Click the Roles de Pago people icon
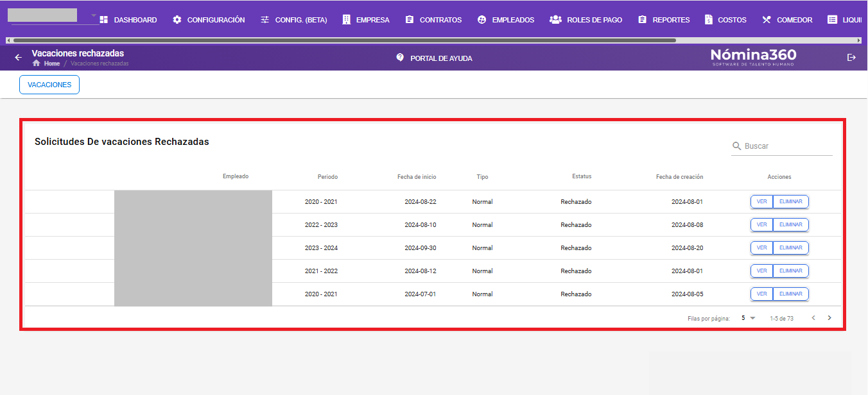868x395 pixels. click(555, 20)
